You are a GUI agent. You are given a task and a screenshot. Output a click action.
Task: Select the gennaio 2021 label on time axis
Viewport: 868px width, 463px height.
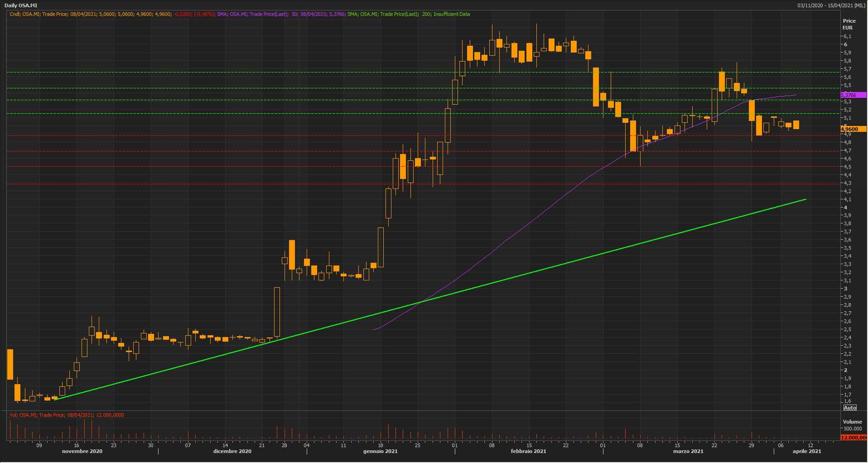click(380, 451)
